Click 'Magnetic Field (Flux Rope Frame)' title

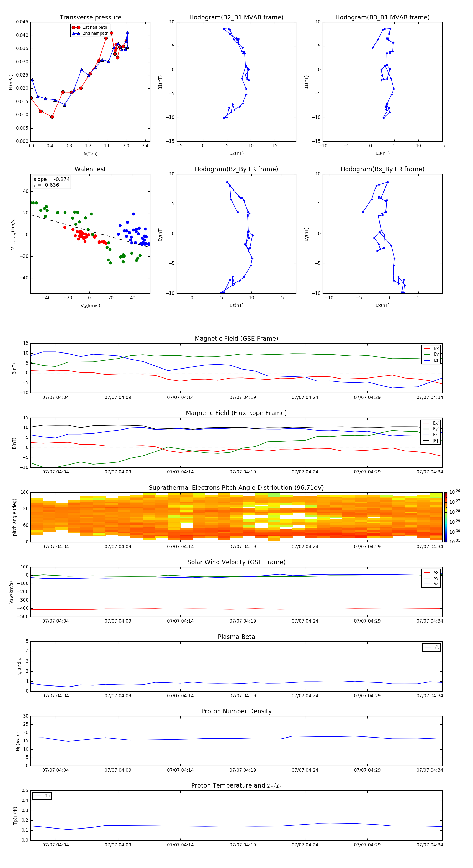pos(236,413)
